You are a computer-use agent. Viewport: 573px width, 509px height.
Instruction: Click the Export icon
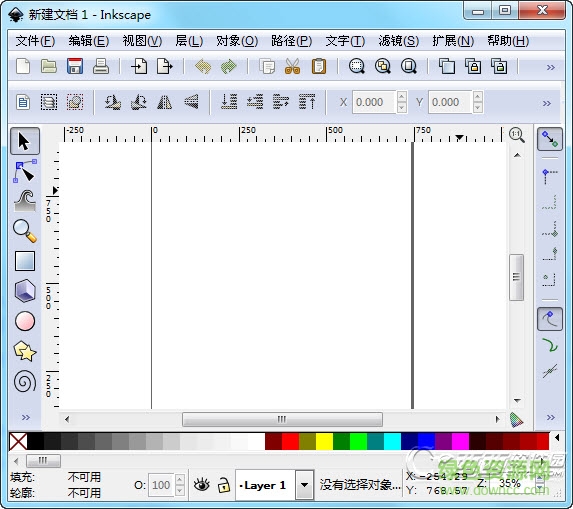[x=164, y=67]
